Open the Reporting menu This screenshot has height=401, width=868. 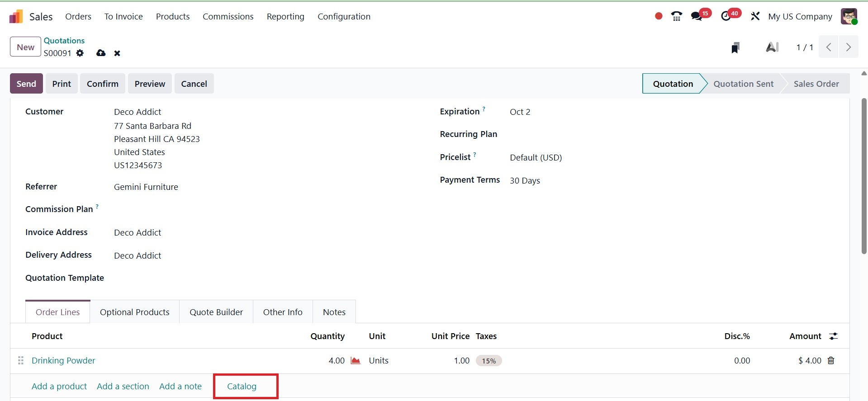tap(285, 17)
